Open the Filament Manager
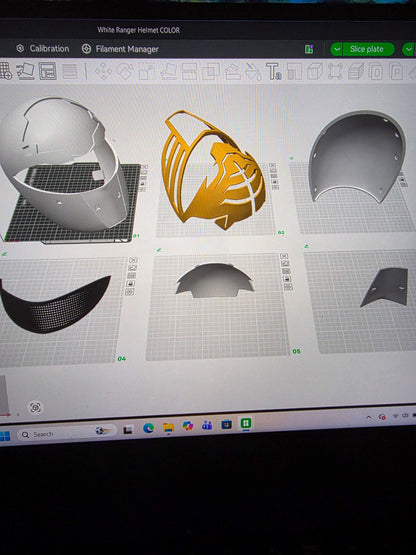The width and height of the screenshot is (416, 555). coord(120,49)
